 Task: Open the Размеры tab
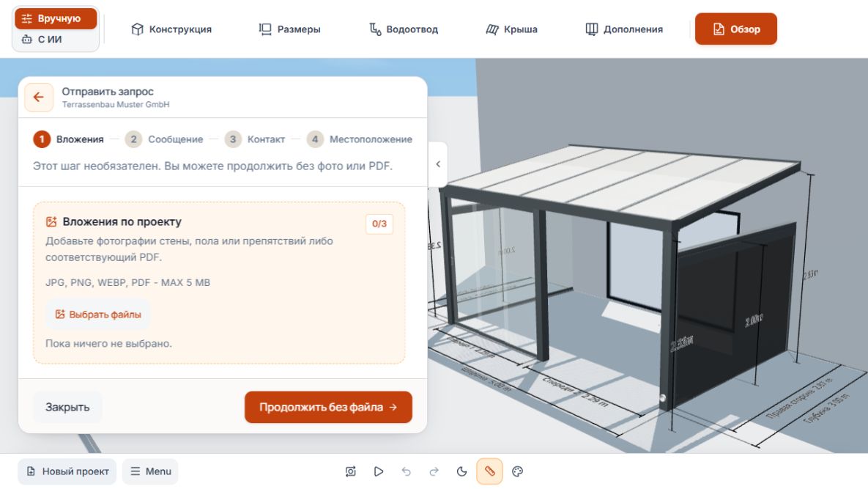click(x=289, y=29)
